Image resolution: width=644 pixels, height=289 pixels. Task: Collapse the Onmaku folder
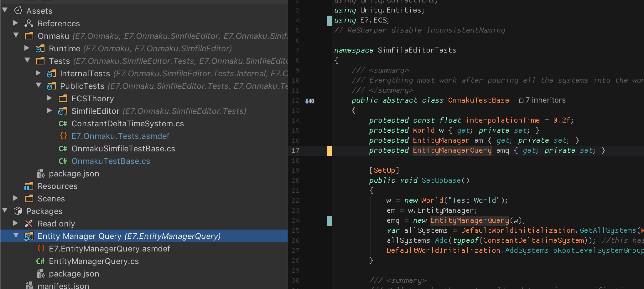click(x=16, y=35)
